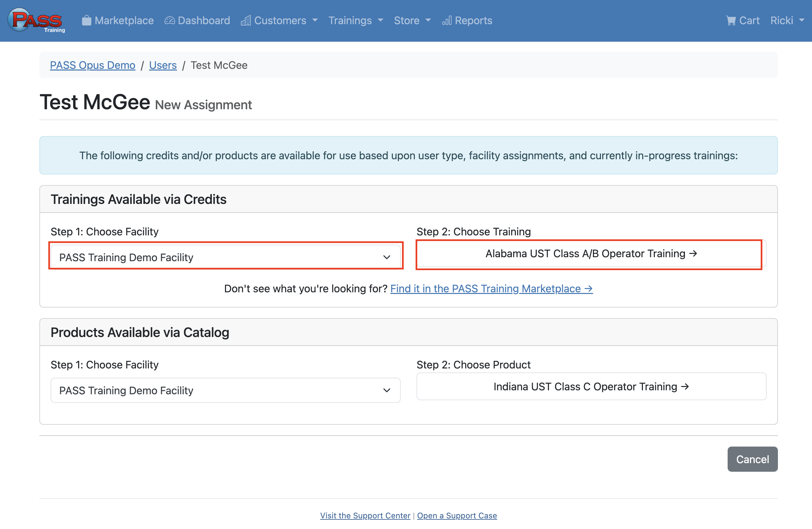812x529 pixels.
Task: Click the Cart shopping cart icon
Action: (731, 21)
